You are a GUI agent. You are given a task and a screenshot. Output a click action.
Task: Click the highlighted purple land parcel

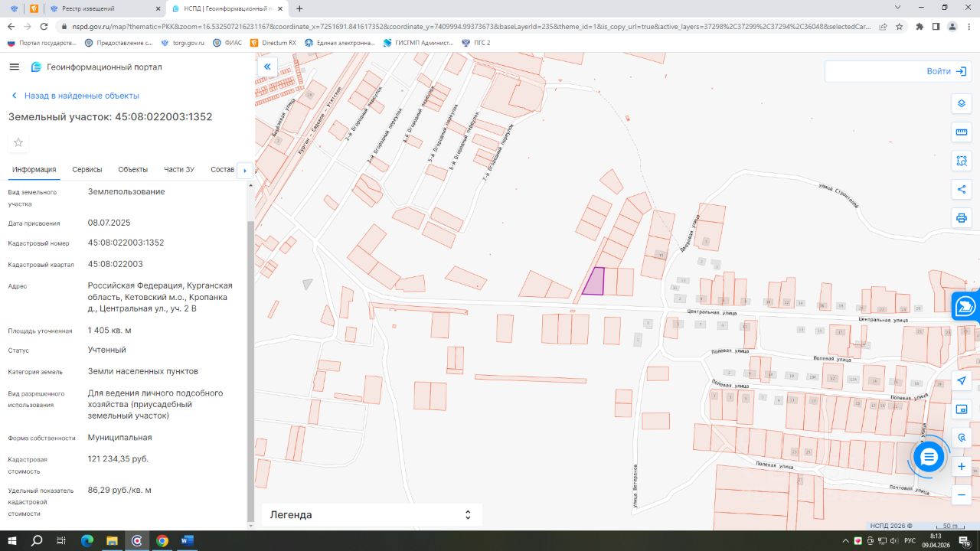point(593,282)
